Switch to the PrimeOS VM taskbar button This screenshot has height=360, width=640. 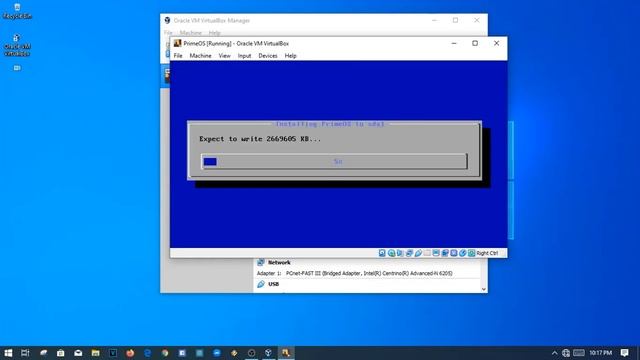point(286,353)
